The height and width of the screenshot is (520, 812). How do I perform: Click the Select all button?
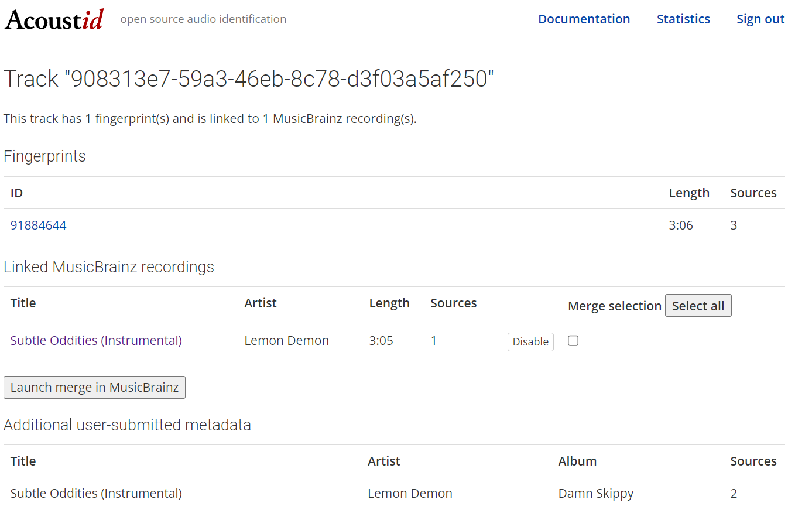698,306
